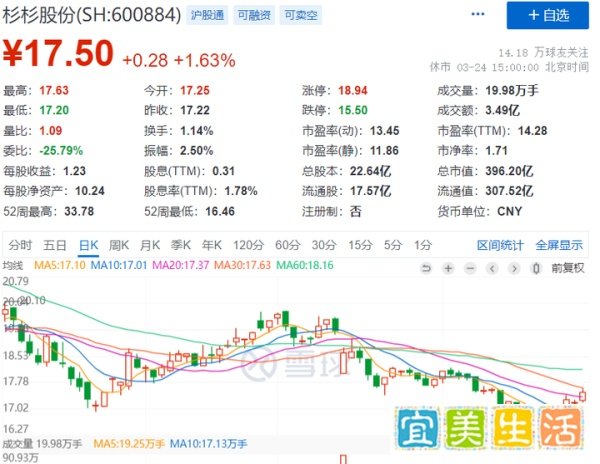This screenshot has width=600, height=464.
Task: Switch to 30分 interval tab
Action: tap(324, 245)
